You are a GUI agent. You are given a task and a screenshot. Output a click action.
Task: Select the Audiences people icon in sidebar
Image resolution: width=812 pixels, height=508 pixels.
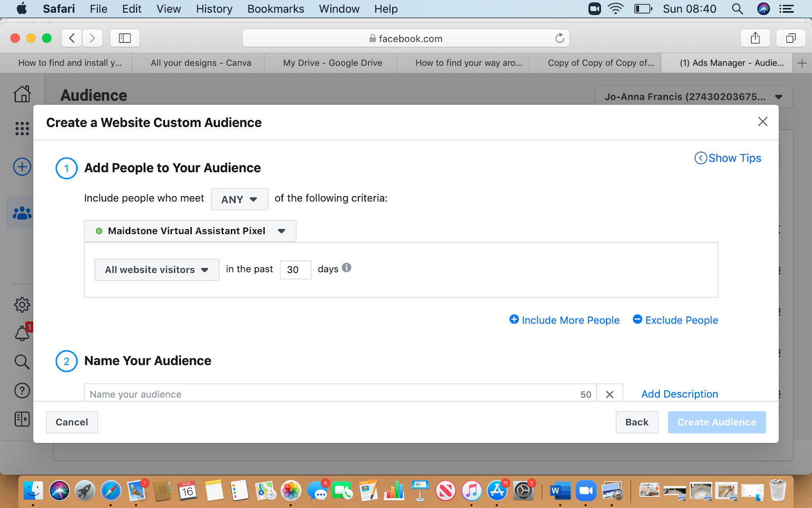pyautogui.click(x=22, y=213)
